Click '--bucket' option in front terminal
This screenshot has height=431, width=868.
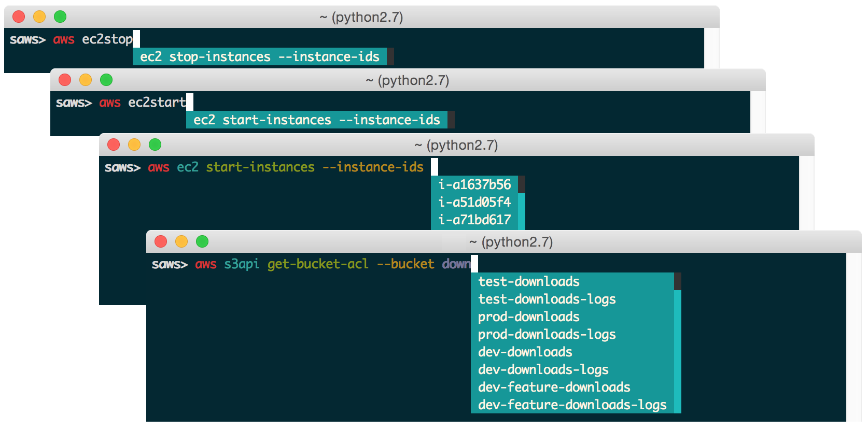(405, 264)
